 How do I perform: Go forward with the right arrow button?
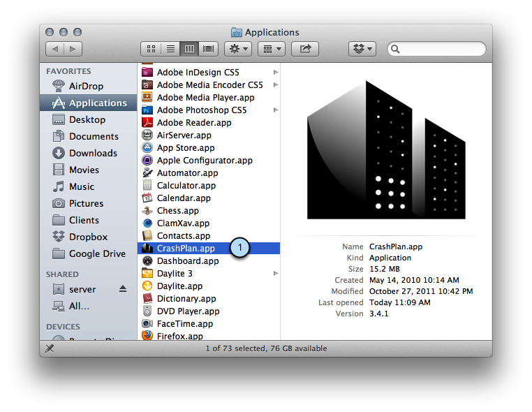[73, 49]
